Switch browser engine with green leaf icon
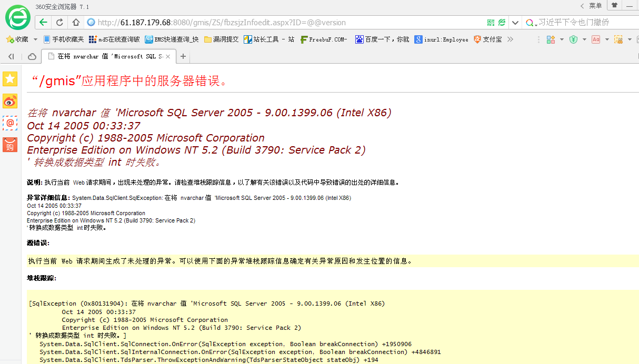This screenshot has width=639, height=364. coord(502,23)
